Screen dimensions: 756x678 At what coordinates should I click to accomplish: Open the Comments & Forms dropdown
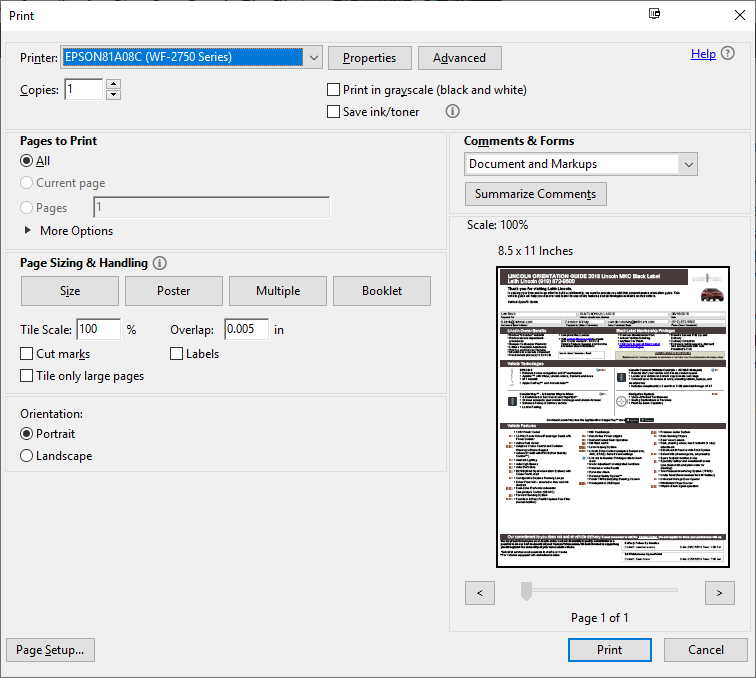pyautogui.click(x=687, y=164)
